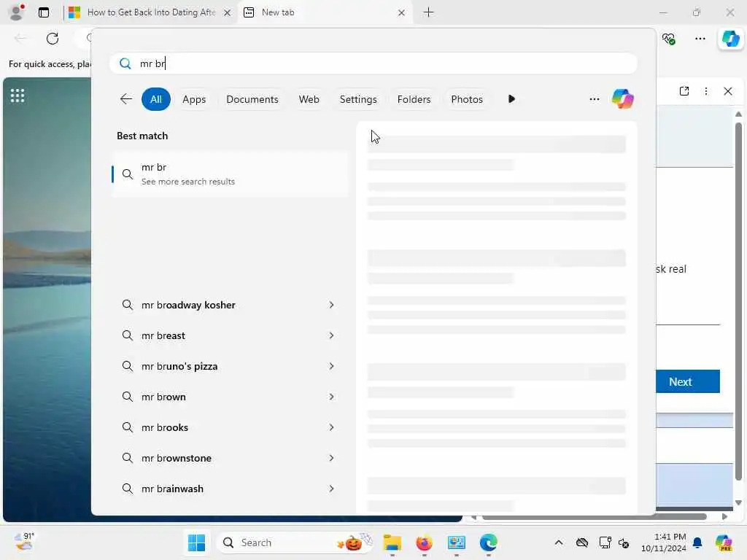Click the browser refresh icon
Screen dimensions: 747x560
(x=53, y=39)
